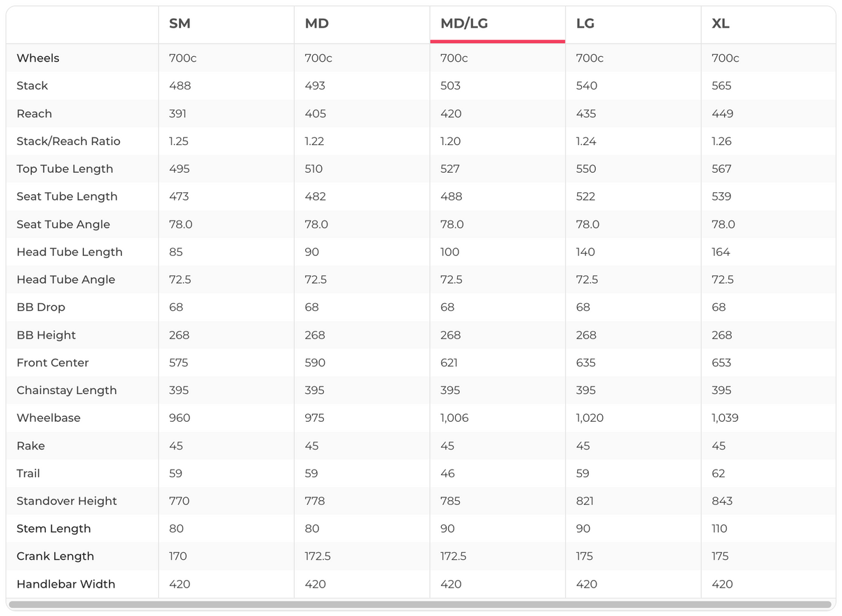842x616 pixels.
Task: Click the Top Tube Length row label
Action: click(x=65, y=169)
